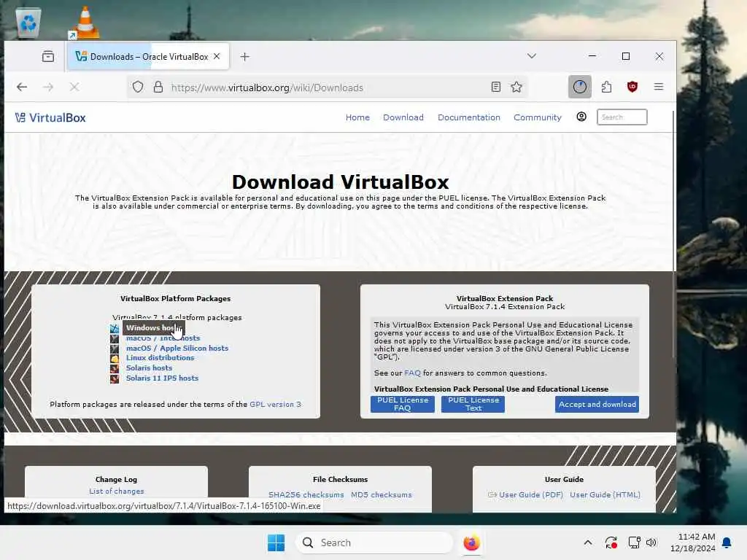Screen dimensions: 747x560
Task: Open the uBlock Origin shield icon
Action: coord(632,87)
